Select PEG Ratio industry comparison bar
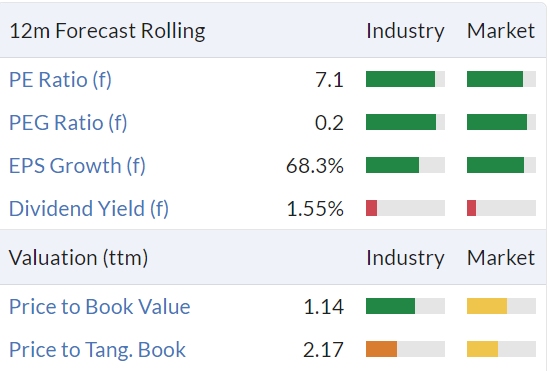The height and width of the screenshot is (371, 550). click(405, 122)
